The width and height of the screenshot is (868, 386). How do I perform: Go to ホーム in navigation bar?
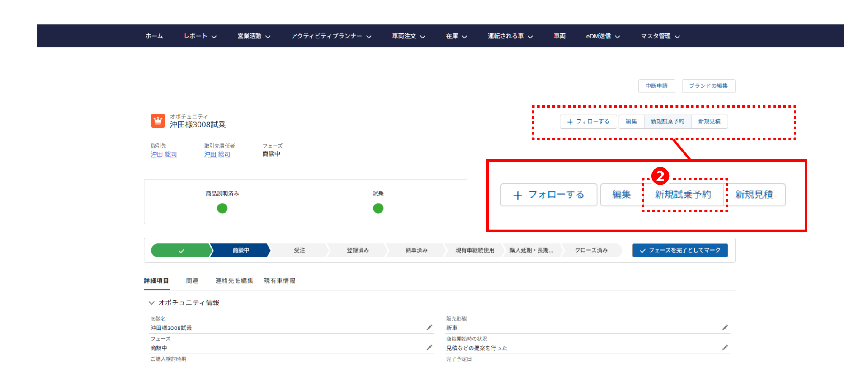[x=154, y=36]
